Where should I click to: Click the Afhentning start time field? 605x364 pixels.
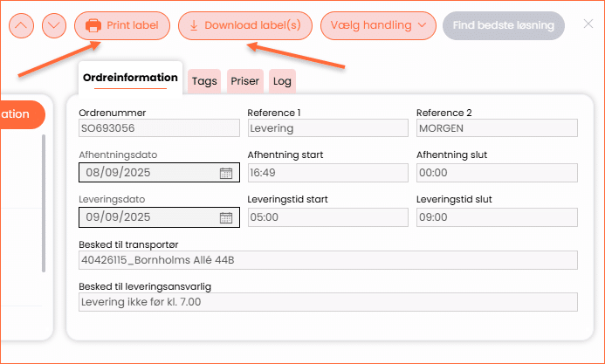[327, 173]
